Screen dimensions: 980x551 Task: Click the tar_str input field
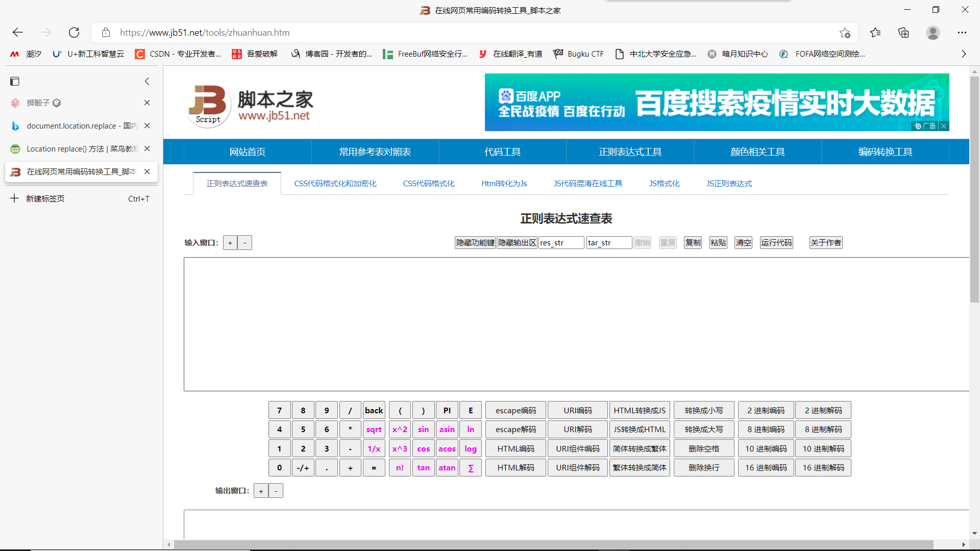[x=609, y=243]
